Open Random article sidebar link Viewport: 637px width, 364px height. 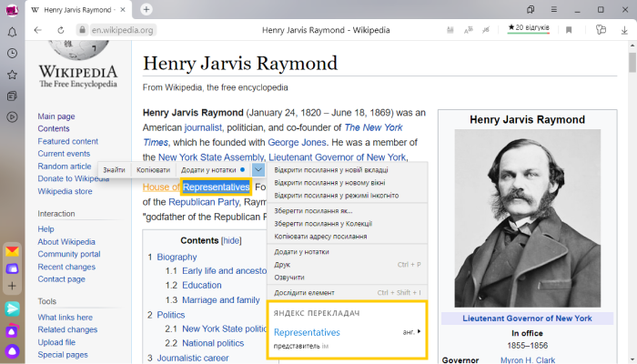click(65, 167)
